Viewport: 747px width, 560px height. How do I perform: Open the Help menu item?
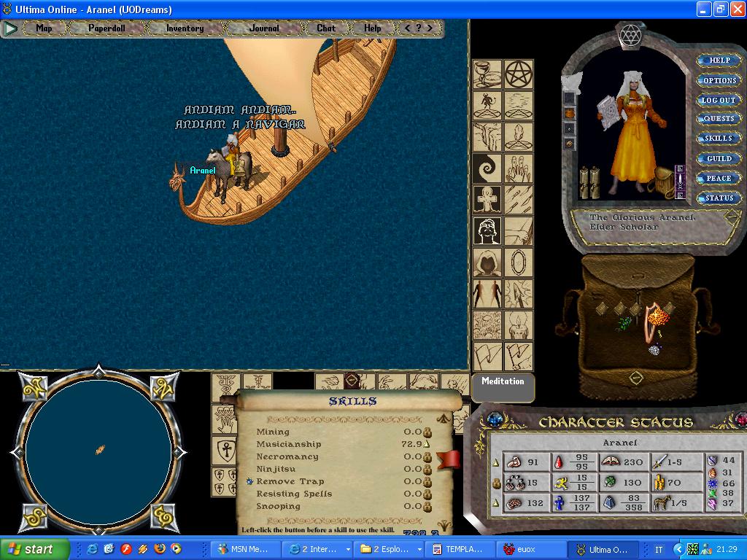point(373,28)
